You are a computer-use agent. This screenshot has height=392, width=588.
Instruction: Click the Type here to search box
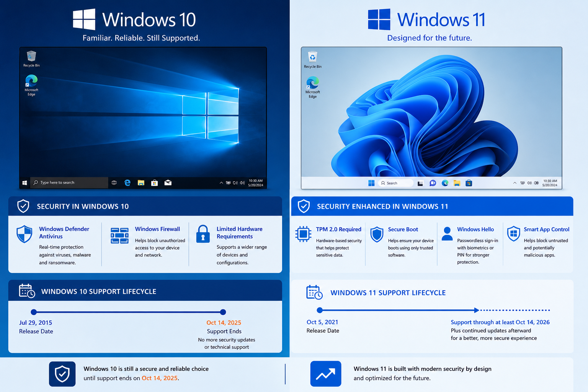click(69, 183)
